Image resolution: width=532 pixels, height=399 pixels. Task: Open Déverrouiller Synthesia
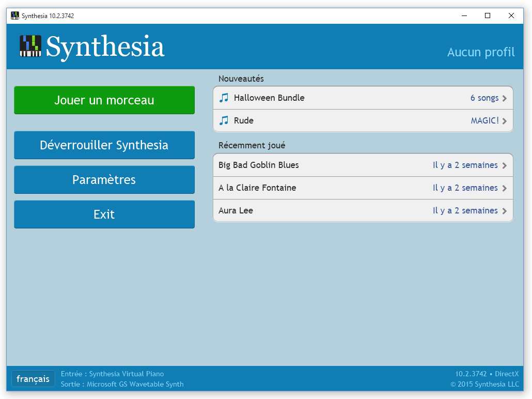pyautogui.click(x=104, y=145)
